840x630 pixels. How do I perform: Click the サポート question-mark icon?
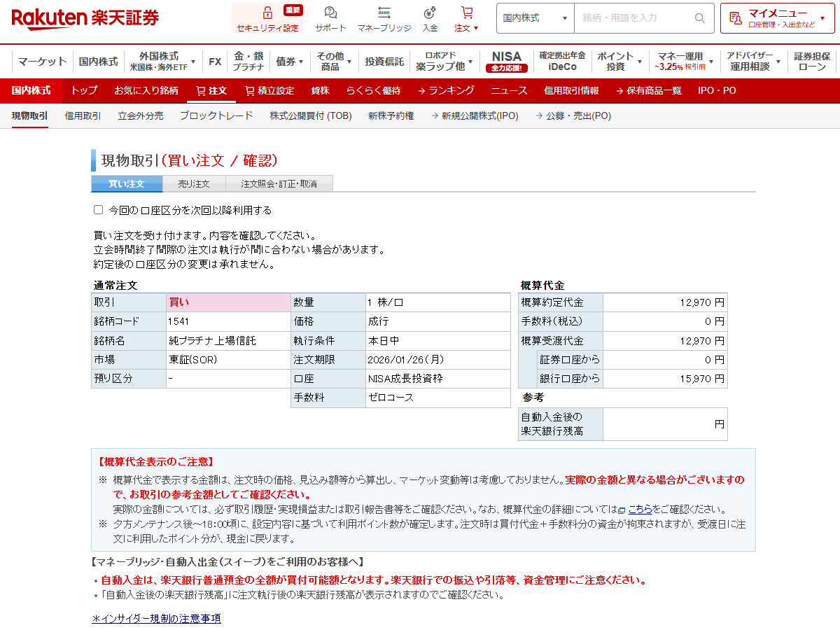[x=329, y=13]
